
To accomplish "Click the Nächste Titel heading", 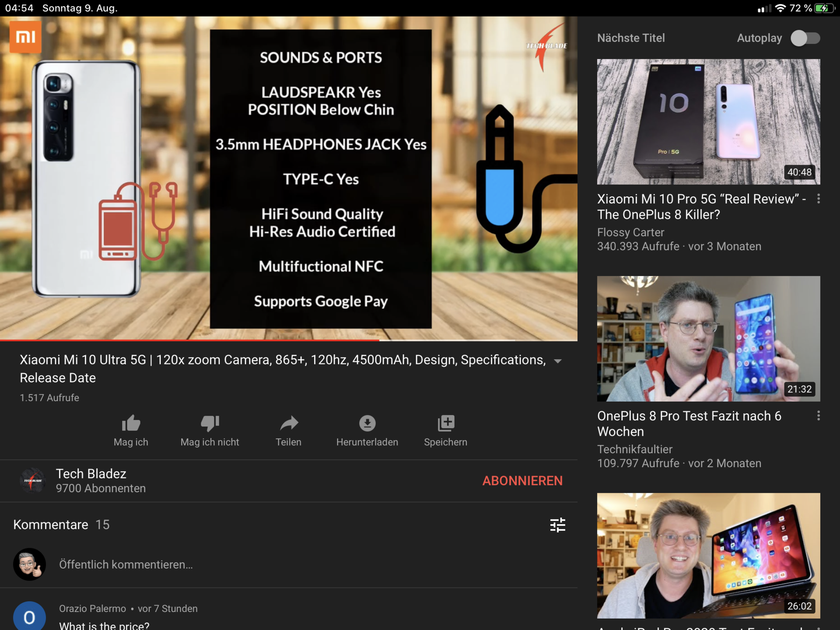I will point(631,38).
